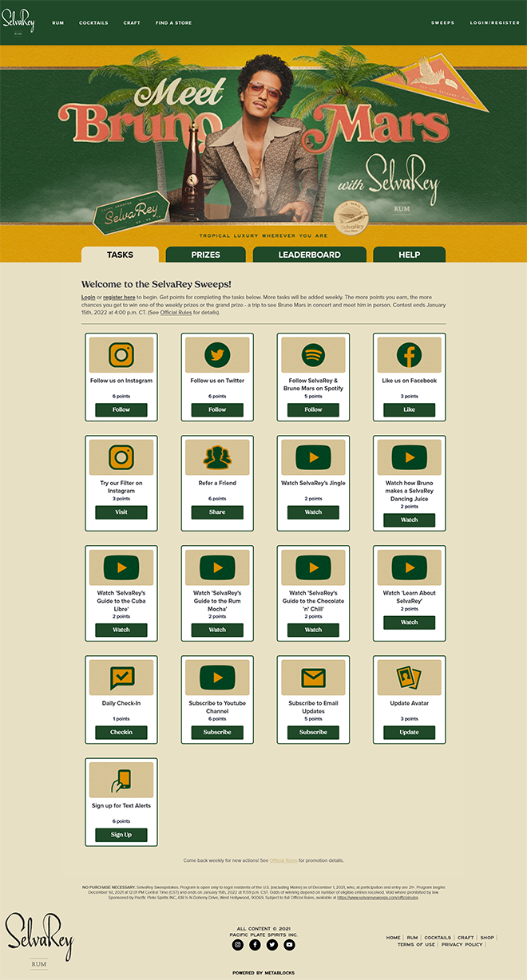
Task: Click the Visit button for Instagram filter
Action: tap(121, 512)
